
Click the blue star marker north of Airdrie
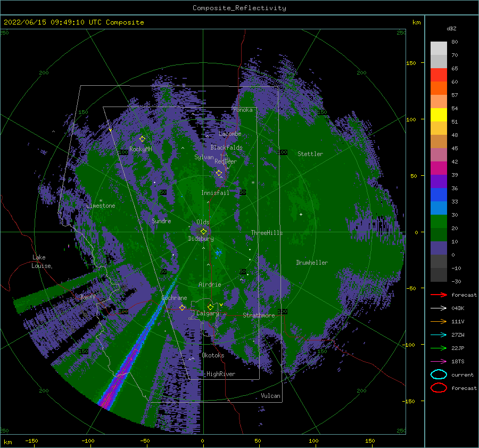pyautogui.click(x=218, y=252)
